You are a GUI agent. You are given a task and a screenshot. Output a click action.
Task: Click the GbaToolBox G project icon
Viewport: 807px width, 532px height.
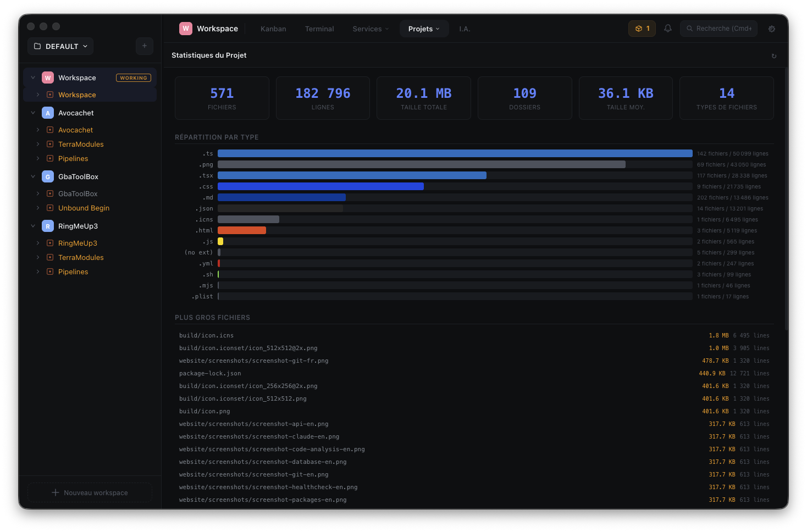(x=47, y=176)
